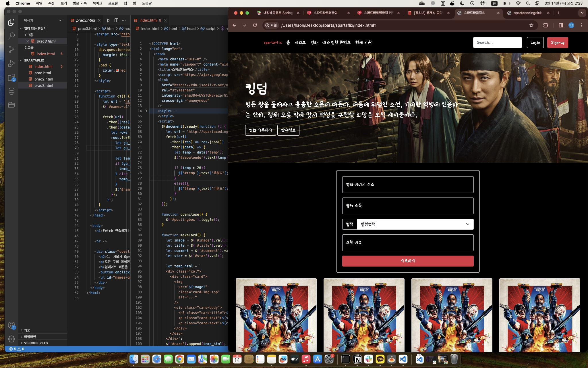Open the Manage gear in VS Code
This screenshot has height=368, width=588.
pyautogui.click(x=11, y=339)
